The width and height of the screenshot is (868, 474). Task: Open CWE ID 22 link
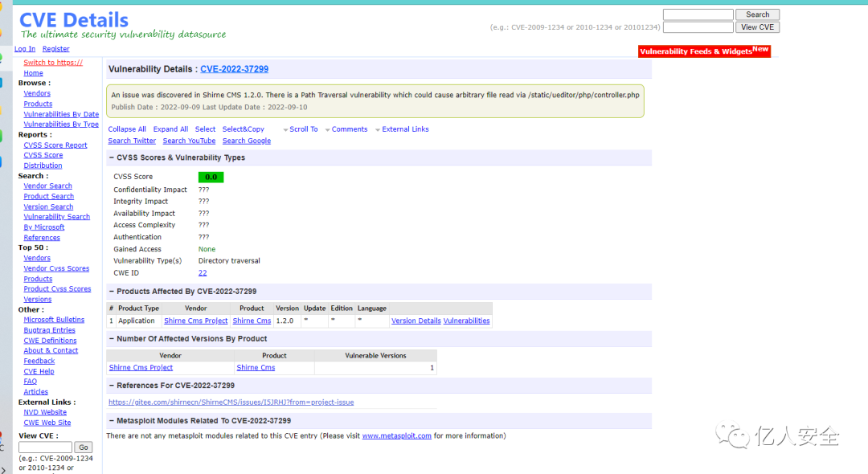pos(203,273)
